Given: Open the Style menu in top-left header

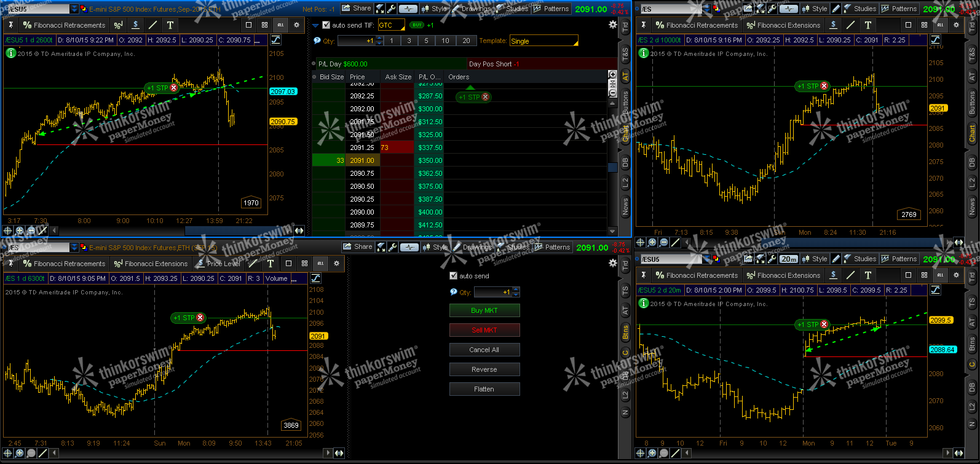Looking at the screenshot, I should coord(434,9).
